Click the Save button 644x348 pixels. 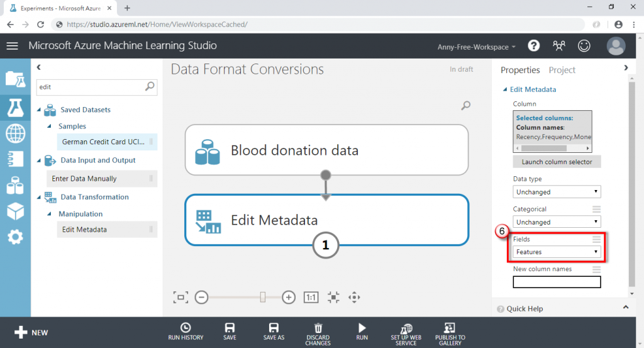pos(230,332)
